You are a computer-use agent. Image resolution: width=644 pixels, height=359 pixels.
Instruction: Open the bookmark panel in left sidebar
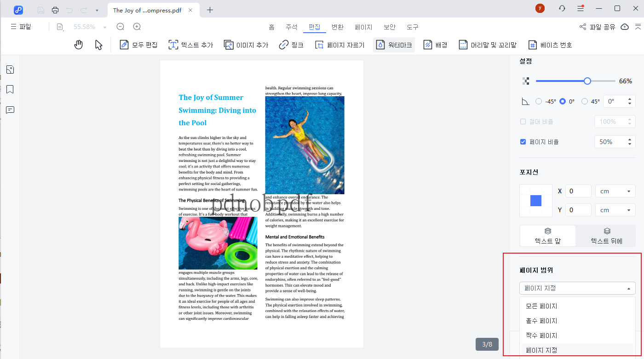tap(10, 89)
